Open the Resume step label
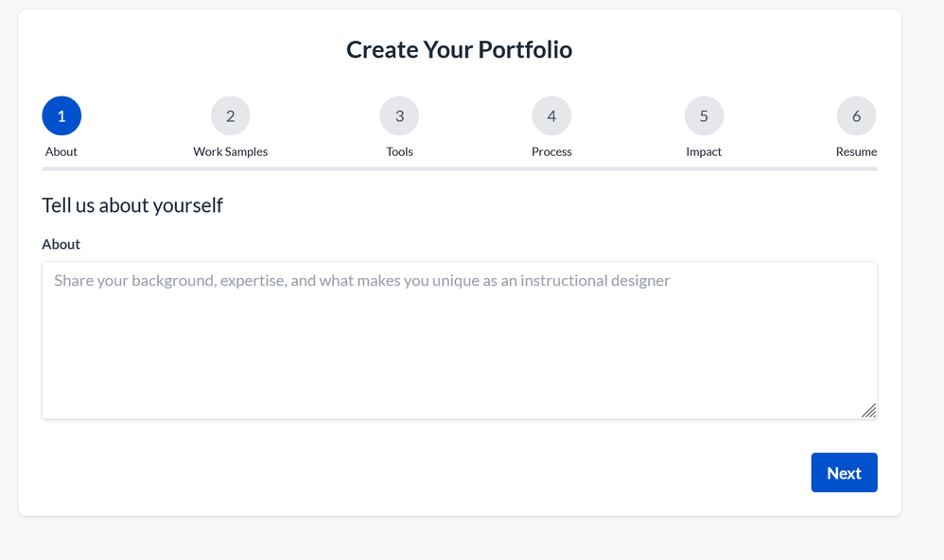944x560 pixels. click(x=856, y=151)
